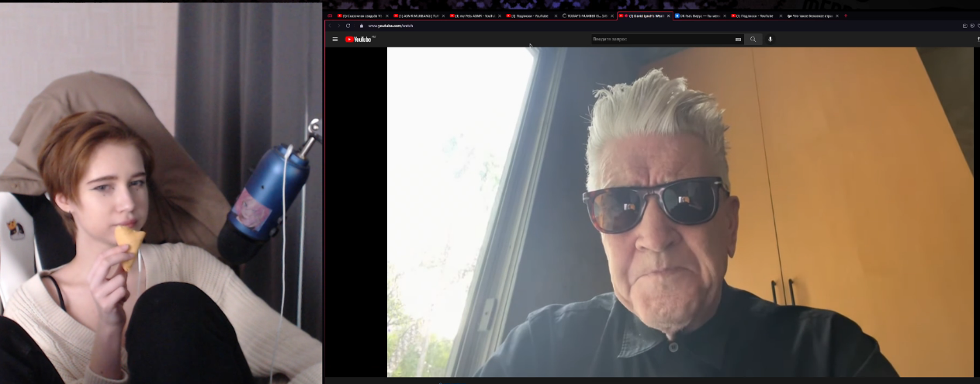Screen dimensions: 980x384
Task: Click the browser back arrow
Action: tap(330, 26)
